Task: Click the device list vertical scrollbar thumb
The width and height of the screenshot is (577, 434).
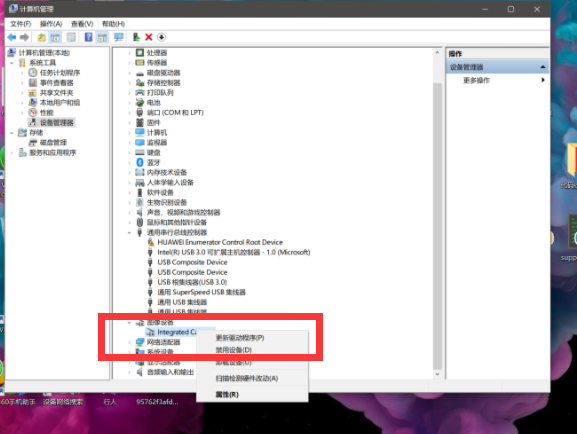Action: coord(437,226)
